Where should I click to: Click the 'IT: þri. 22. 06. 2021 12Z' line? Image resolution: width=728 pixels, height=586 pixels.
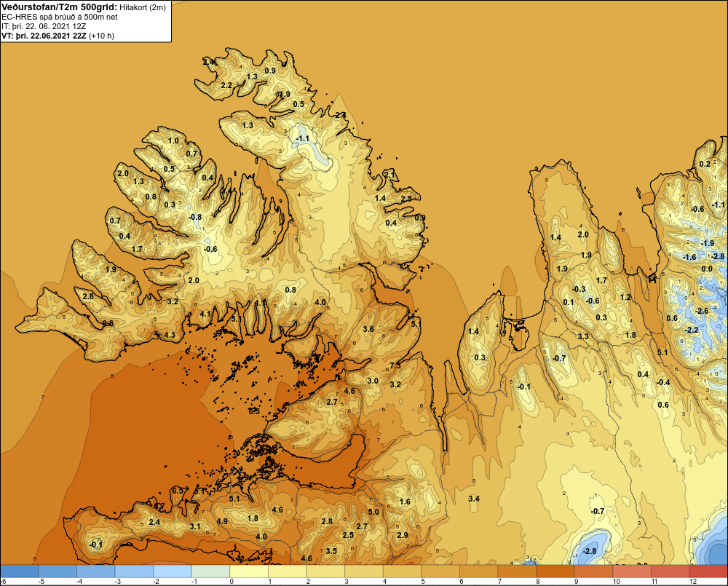click(44, 26)
